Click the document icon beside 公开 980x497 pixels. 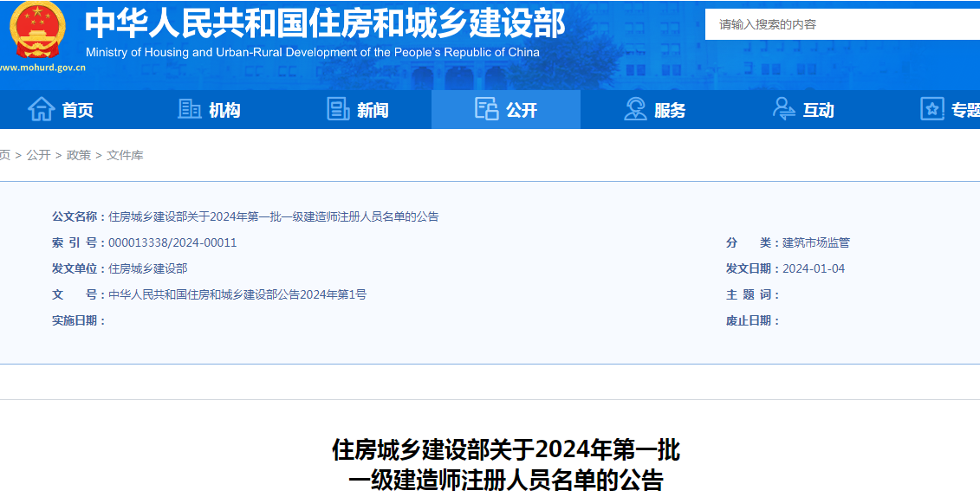(486, 108)
